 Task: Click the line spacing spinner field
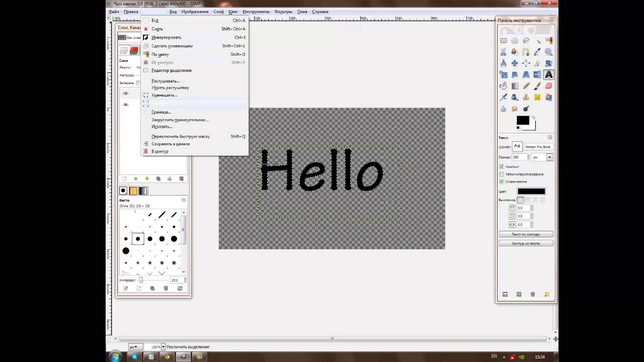coord(524,216)
